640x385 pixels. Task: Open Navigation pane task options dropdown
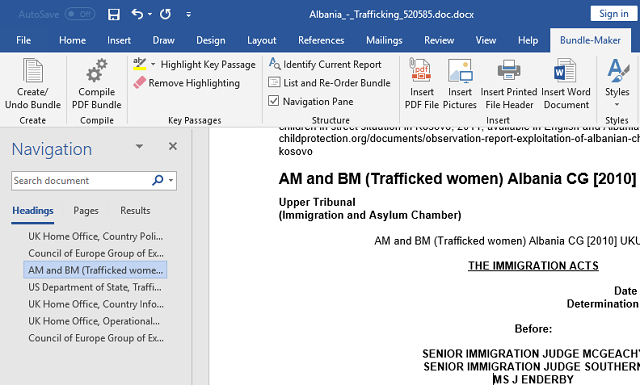(139, 146)
